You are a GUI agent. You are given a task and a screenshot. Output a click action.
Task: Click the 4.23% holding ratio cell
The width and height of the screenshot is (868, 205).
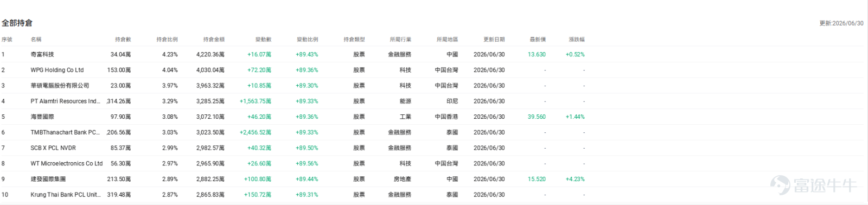click(170, 54)
